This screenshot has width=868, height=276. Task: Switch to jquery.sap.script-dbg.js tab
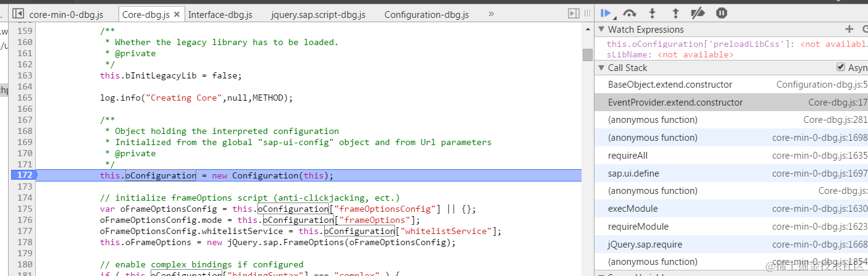pyautogui.click(x=319, y=14)
